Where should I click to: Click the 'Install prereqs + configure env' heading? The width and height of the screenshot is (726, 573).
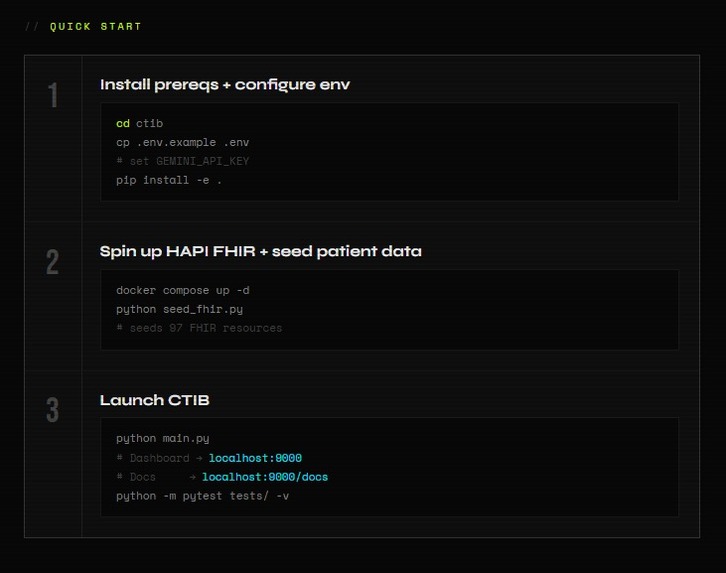(x=225, y=85)
